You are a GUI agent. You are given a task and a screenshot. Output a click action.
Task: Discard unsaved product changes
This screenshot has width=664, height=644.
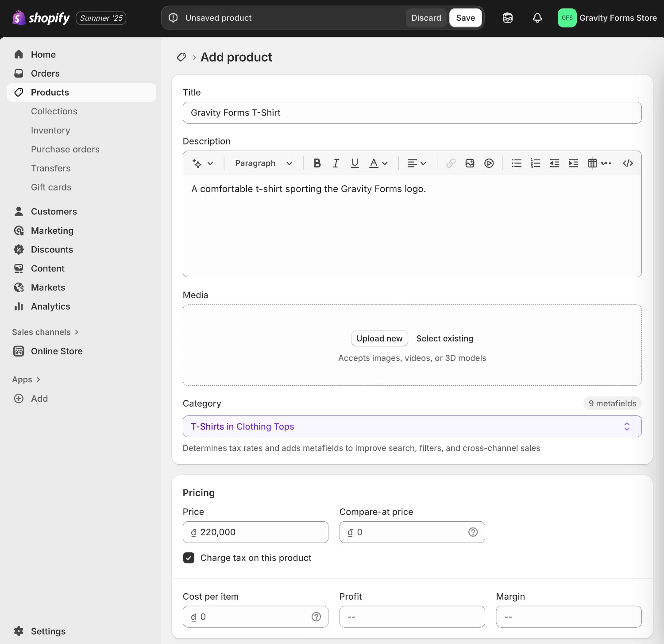click(x=426, y=18)
